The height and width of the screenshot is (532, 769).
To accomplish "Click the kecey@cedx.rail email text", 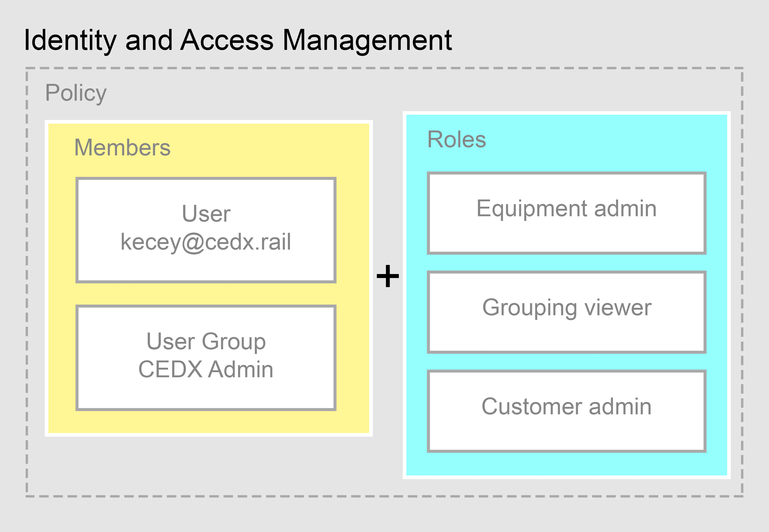I will pos(206,242).
